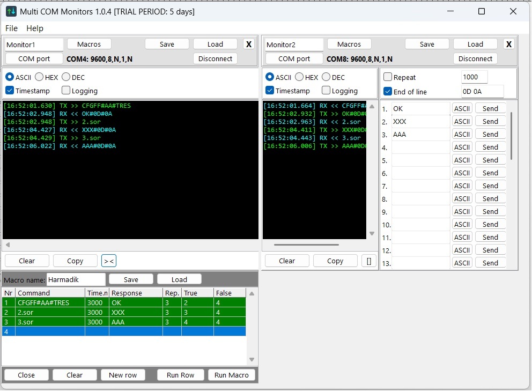
Task: Send message 2 containing XXX
Action: pyautogui.click(x=490, y=122)
